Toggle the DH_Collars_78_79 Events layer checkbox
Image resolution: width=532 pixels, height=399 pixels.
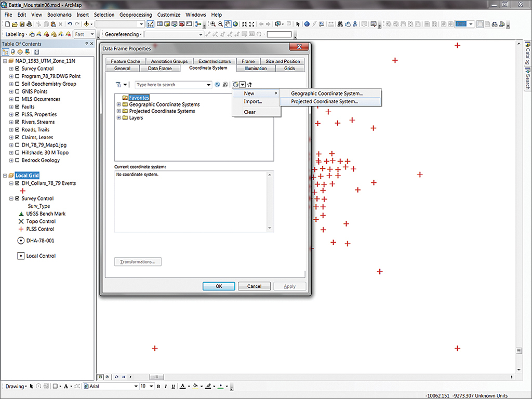point(17,183)
